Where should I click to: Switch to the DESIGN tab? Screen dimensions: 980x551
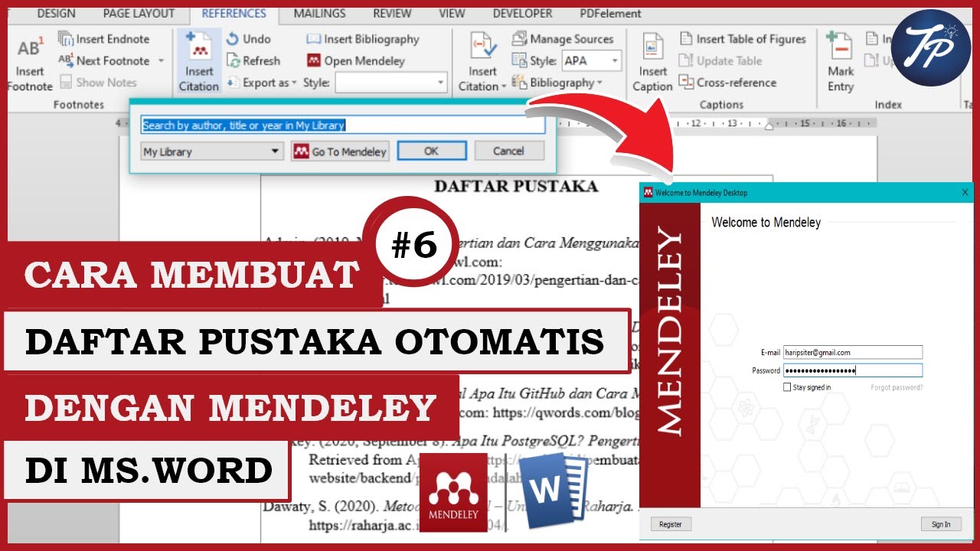[x=56, y=13]
